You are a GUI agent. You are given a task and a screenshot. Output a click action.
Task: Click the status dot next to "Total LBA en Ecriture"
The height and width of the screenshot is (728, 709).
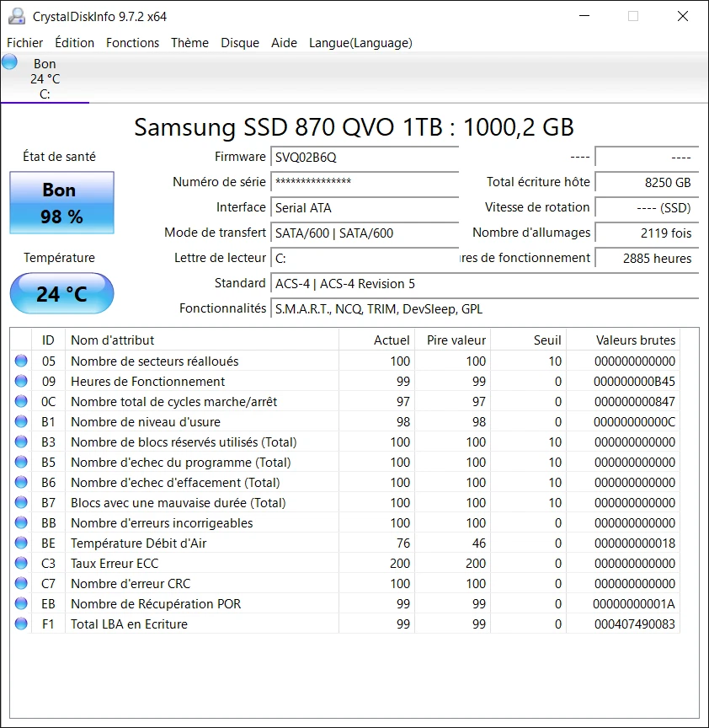pos(20,624)
